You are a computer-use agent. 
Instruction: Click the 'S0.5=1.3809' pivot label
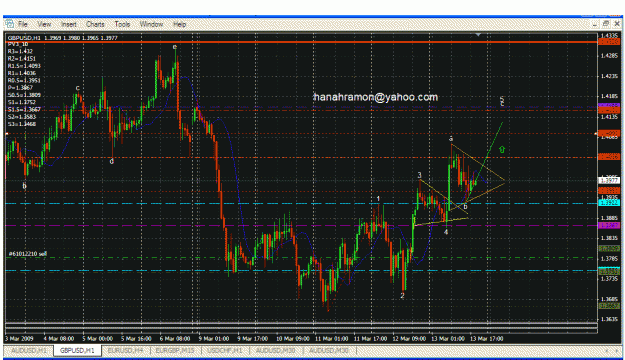click(x=24, y=95)
